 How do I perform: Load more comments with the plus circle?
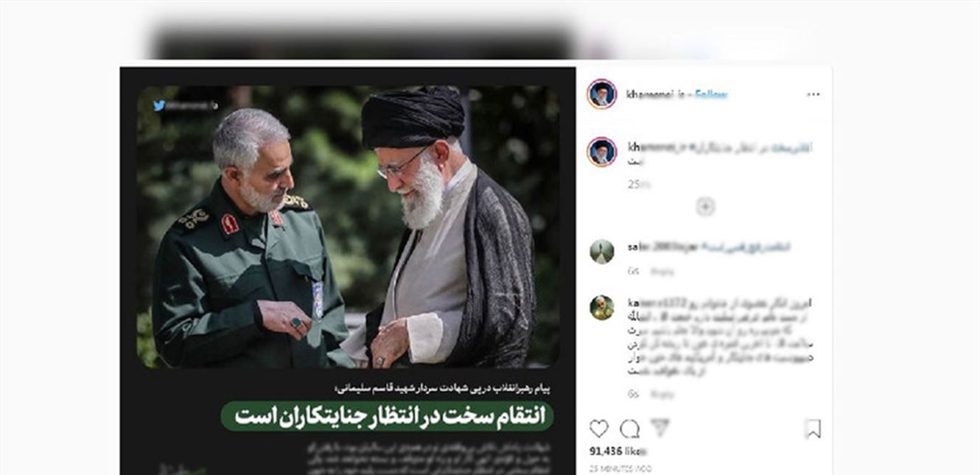(x=704, y=207)
